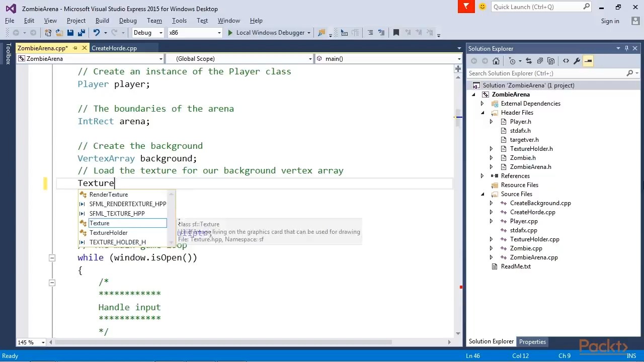Collapse the while loop outline block
The image size is (644, 362).
coord(52,257)
